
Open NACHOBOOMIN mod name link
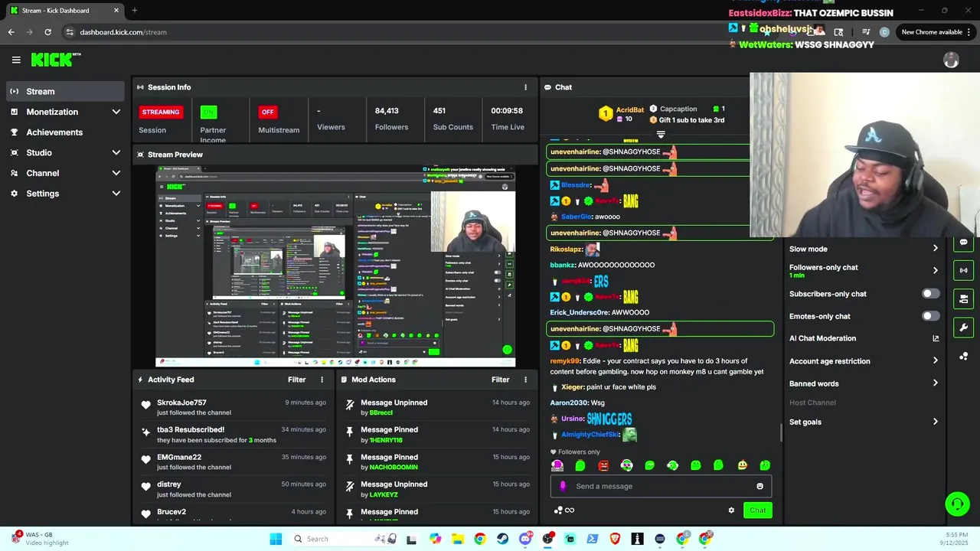[394, 467]
